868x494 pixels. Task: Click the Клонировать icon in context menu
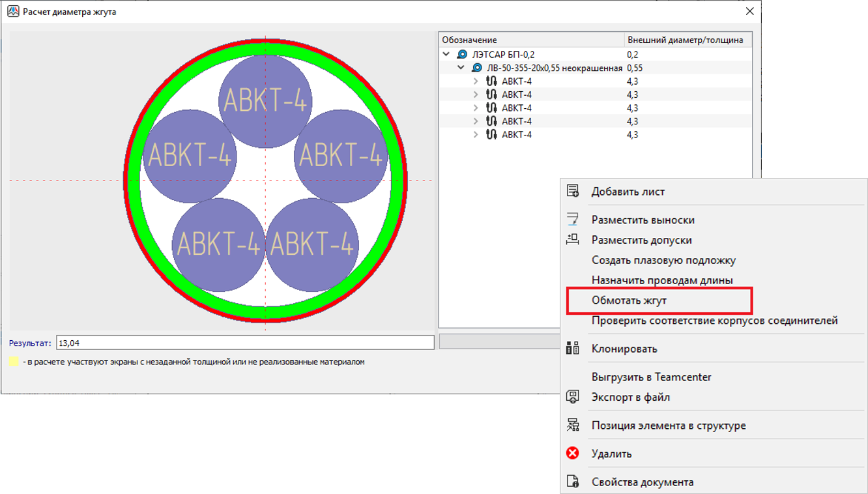[573, 348]
